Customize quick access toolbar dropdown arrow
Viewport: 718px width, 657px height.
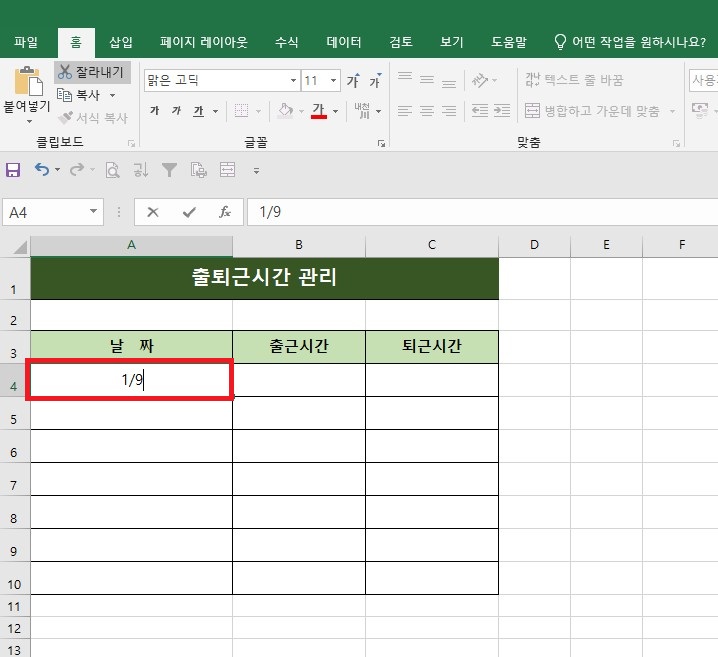click(x=256, y=171)
